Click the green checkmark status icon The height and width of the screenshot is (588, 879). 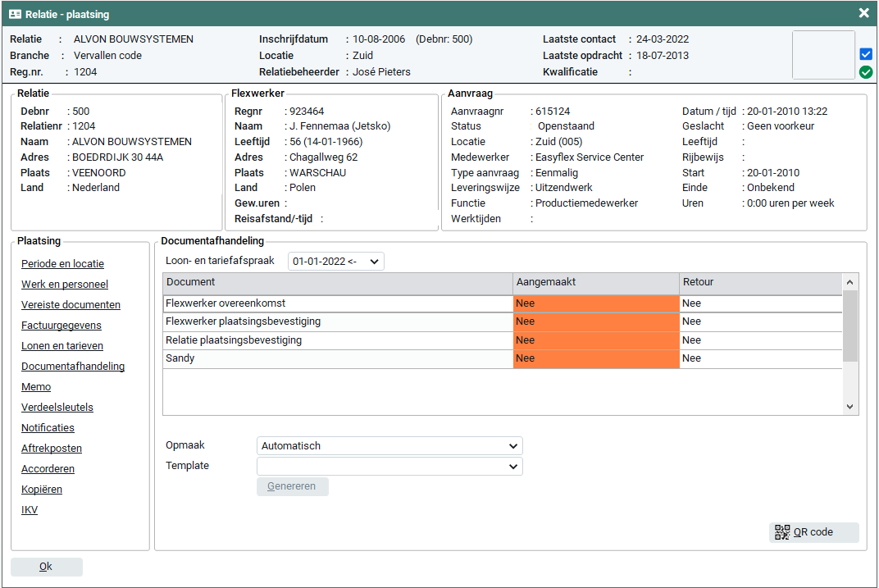point(866,72)
